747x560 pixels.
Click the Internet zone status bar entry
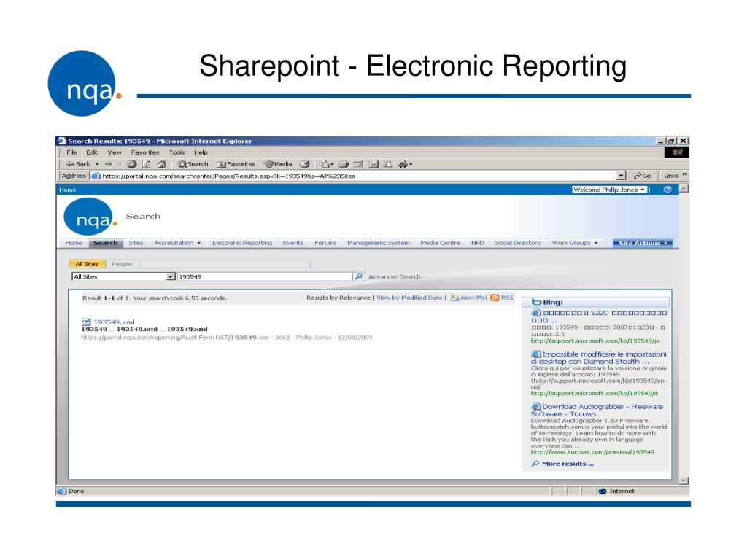click(616, 491)
